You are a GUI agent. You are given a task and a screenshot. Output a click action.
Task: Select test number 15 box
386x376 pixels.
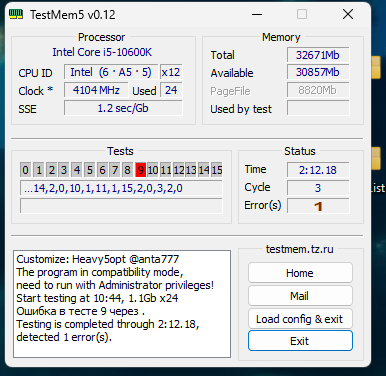coord(217,170)
